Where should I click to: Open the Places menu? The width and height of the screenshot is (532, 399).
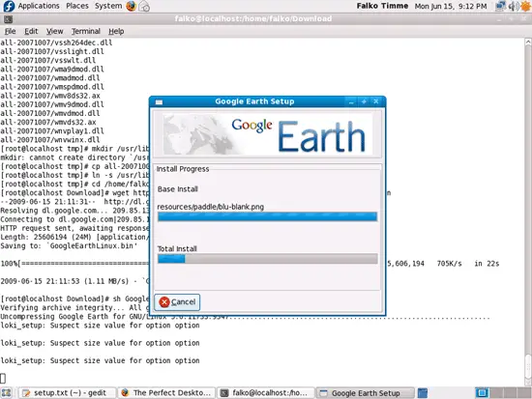(77, 6)
